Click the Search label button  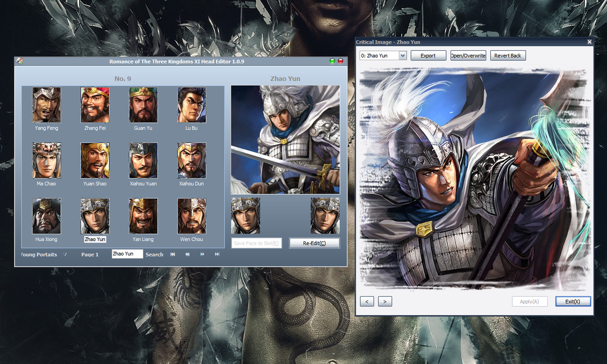click(x=154, y=255)
